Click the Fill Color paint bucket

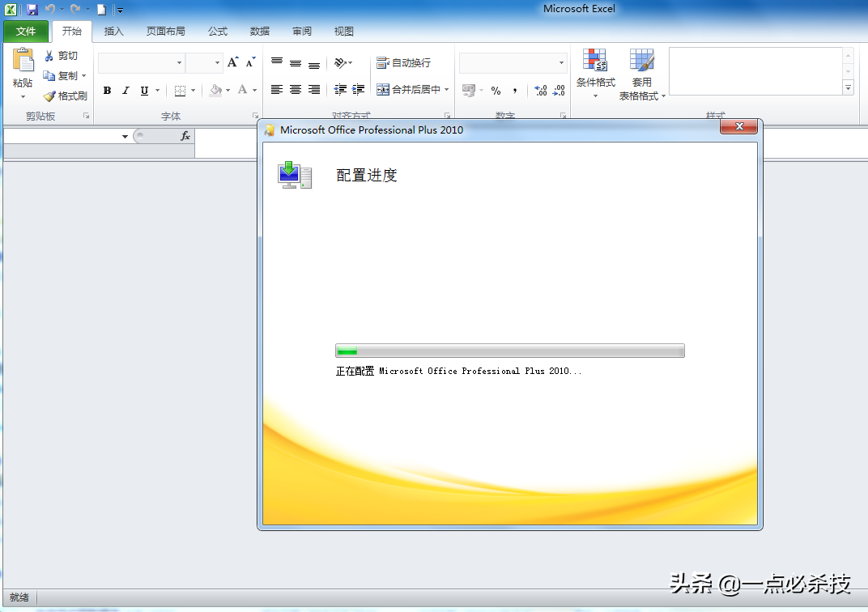[215, 90]
